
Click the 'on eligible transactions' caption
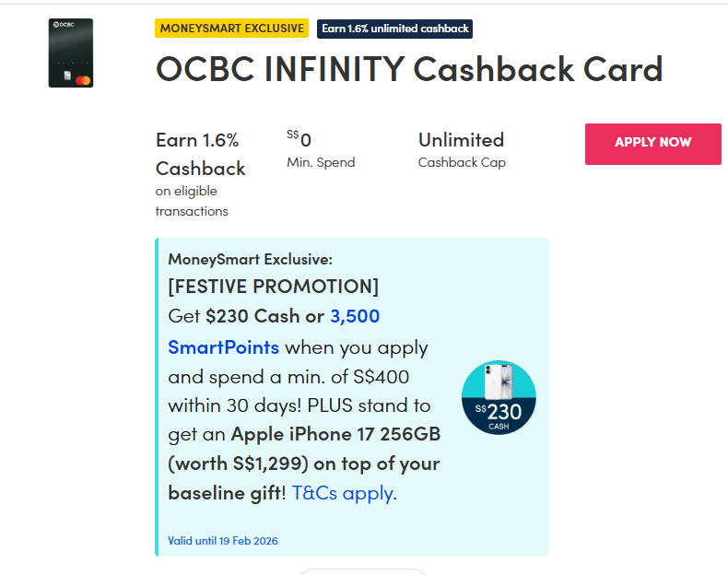(x=192, y=201)
